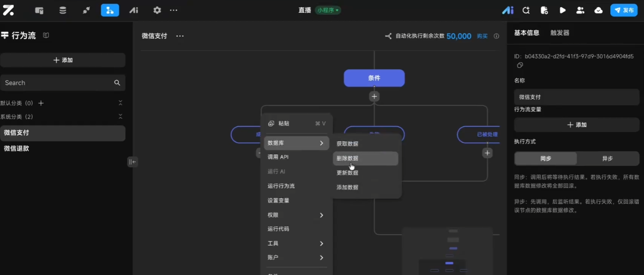644x275 pixels.
Task: Open the ellipsis menu next to 微信支付 title
Action: (180, 36)
